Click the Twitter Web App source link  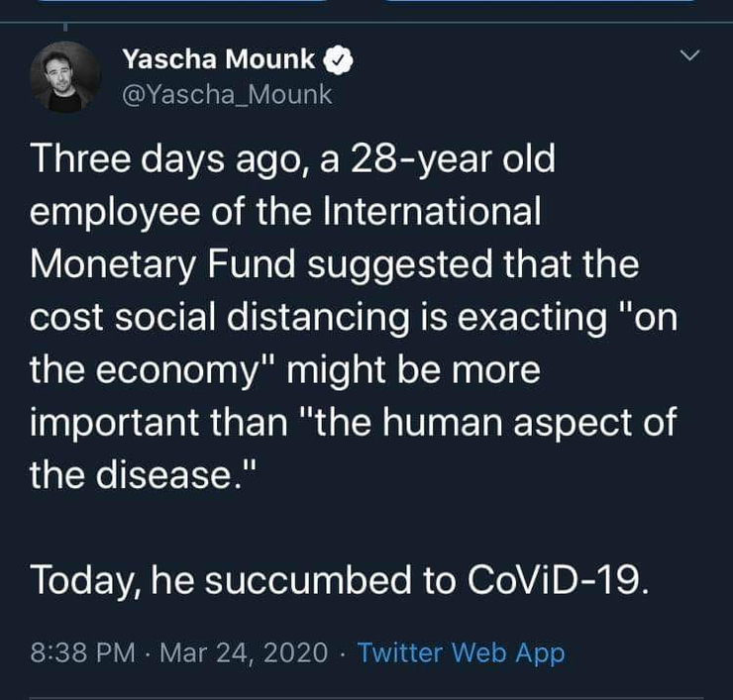pos(461,652)
